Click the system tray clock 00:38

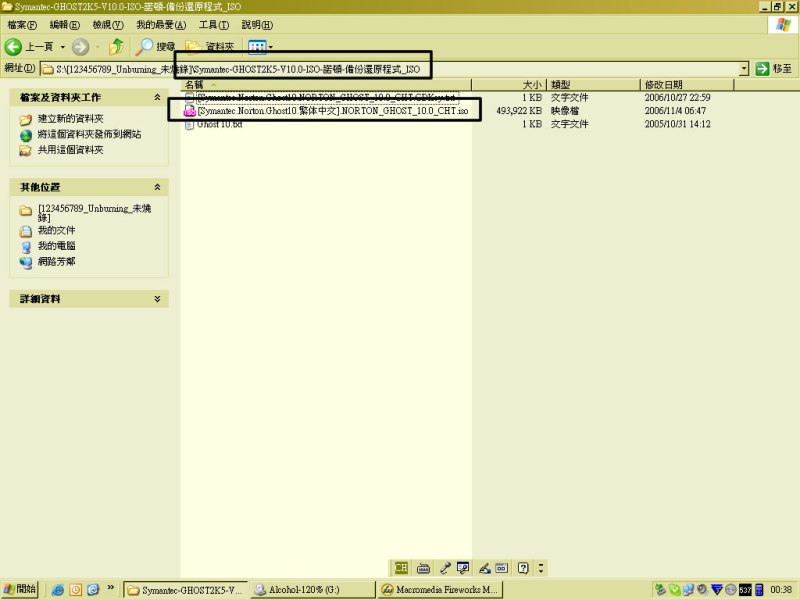point(781,590)
